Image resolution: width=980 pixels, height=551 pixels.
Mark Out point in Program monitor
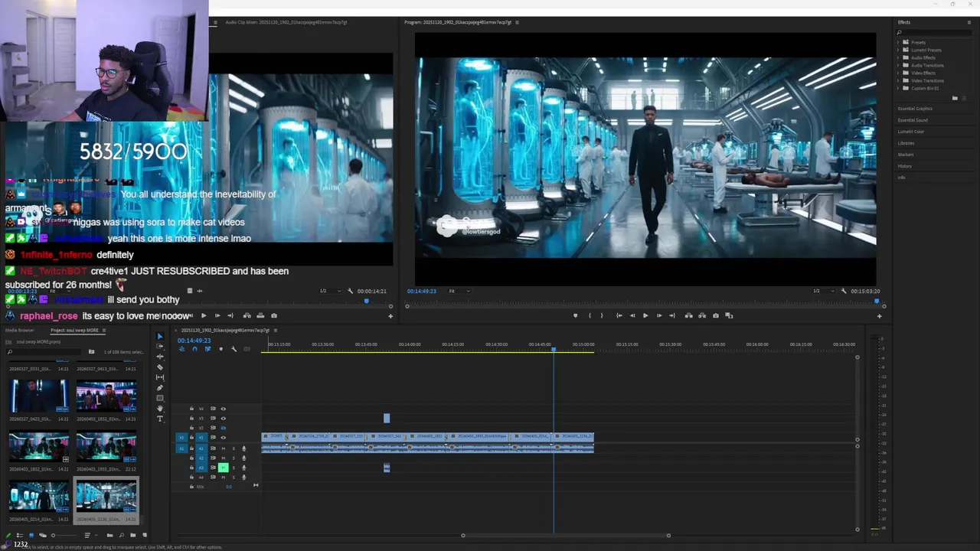point(602,315)
